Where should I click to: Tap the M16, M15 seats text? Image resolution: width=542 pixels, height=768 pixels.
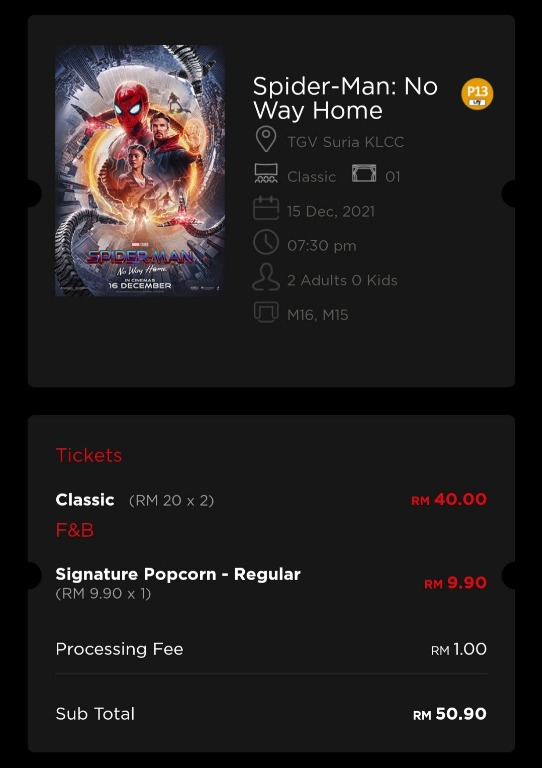[x=318, y=315]
